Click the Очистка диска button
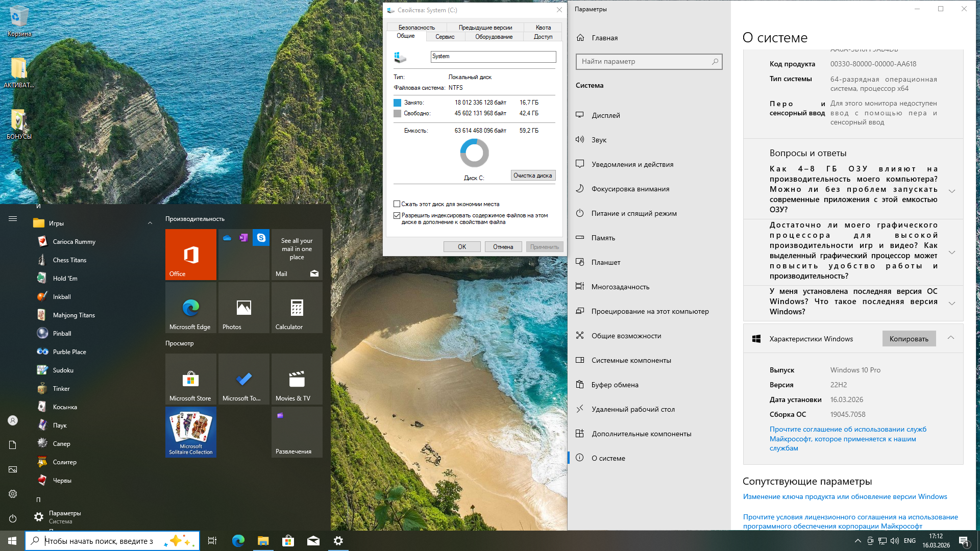This screenshot has height=551, width=980. [532, 176]
